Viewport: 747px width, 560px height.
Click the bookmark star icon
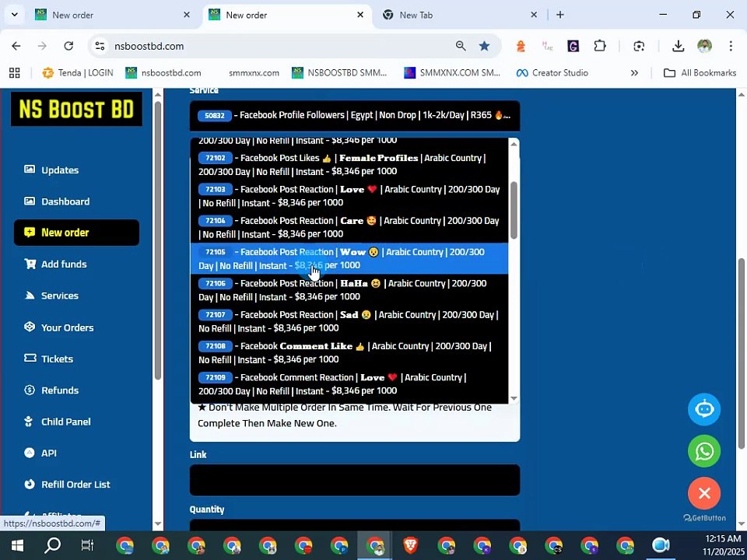(485, 46)
